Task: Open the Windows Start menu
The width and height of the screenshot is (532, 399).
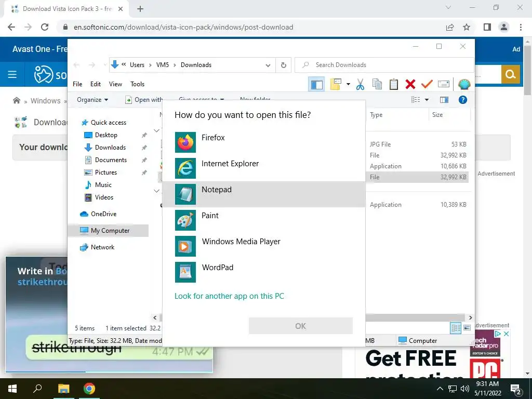Action: (x=12, y=389)
